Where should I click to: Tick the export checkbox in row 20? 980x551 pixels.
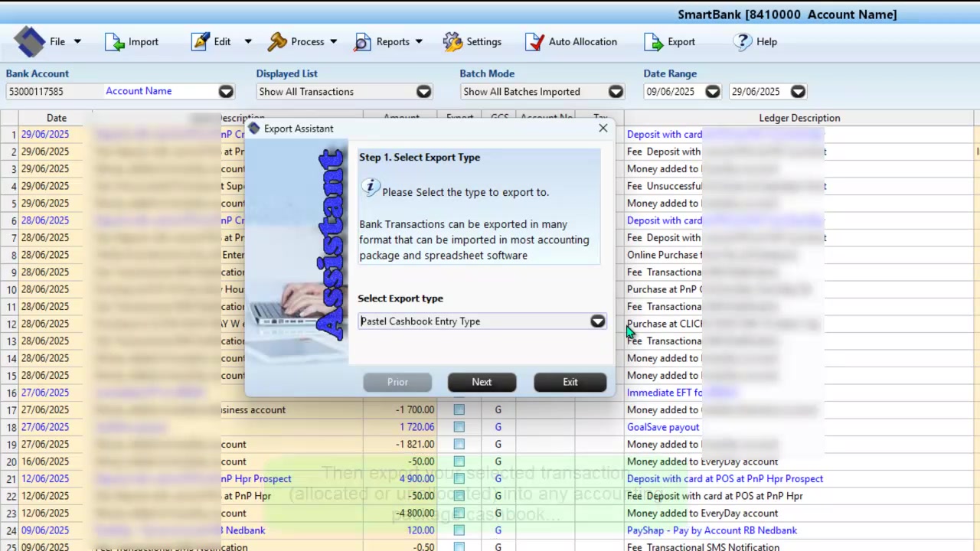[x=459, y=461]
